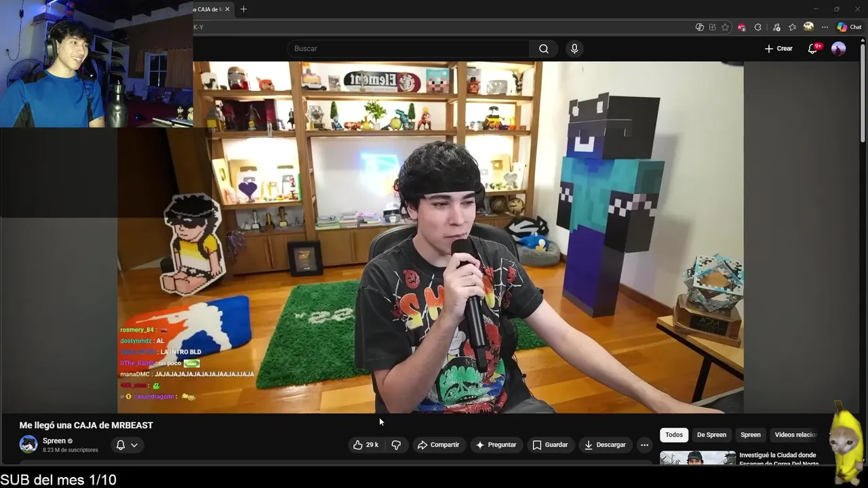Start voice search with the microphone icon
This screenshot has width=868, height=488.
pyautogui.click(x=574, y=49)
